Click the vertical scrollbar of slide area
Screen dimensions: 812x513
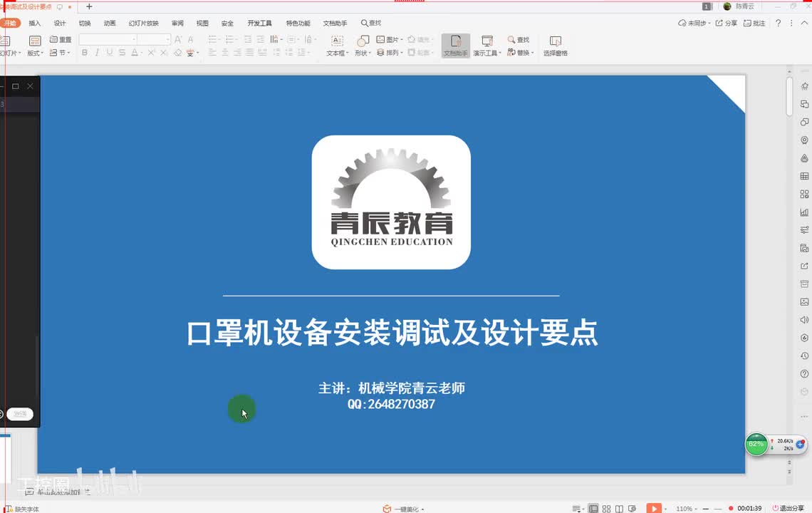pos(789,96)
